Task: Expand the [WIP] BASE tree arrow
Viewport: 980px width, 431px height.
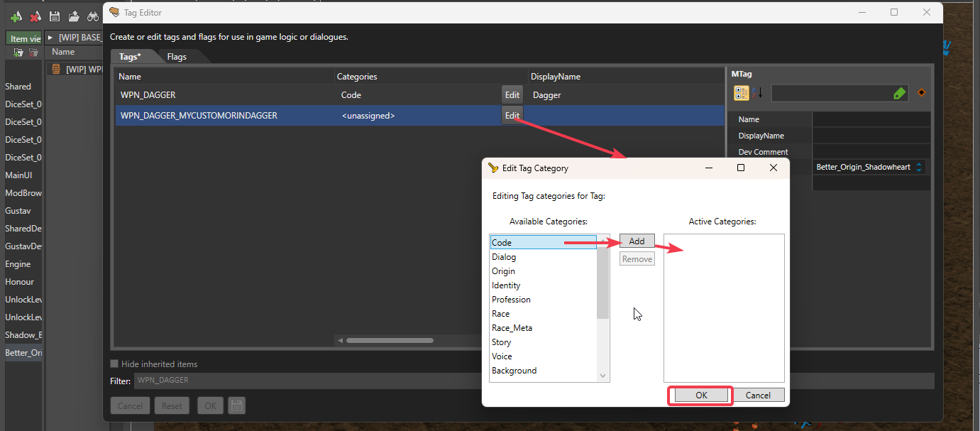Action: coord(50,38)
